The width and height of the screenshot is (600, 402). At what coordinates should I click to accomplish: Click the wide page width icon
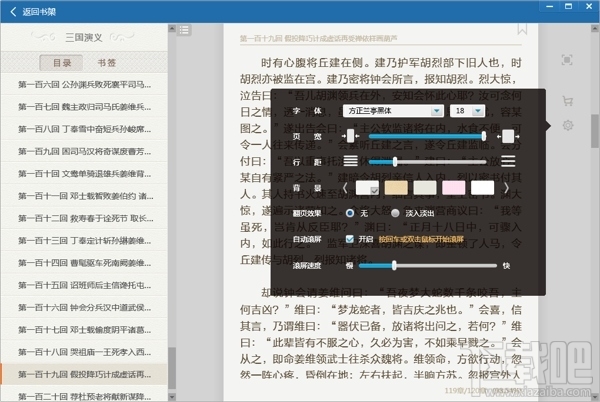click(x=508, y=136)
